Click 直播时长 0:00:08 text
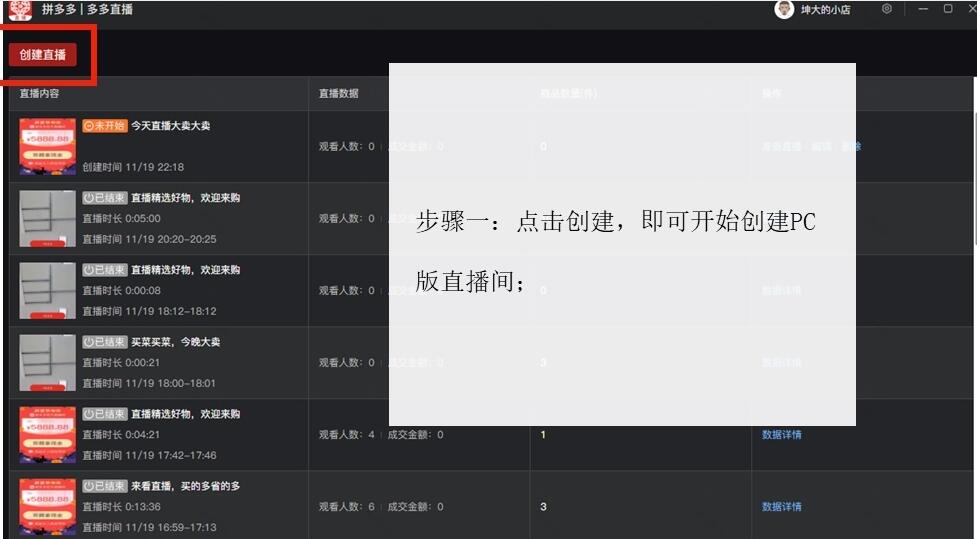The height and width of the screenshot is (539, 977). [122, 291]
